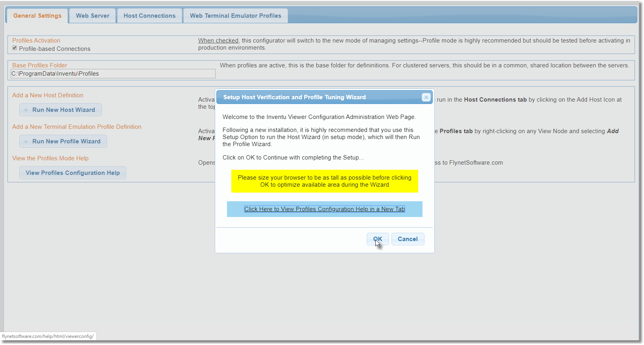Switch to Web Terminal Emulator Profiles tab

(x=236, y=16)
